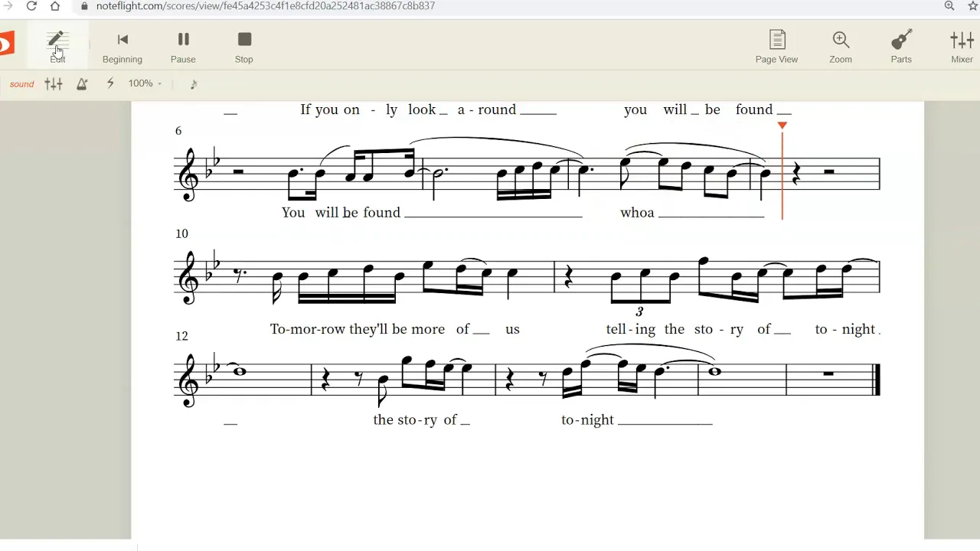Open the Mixer panel
Screen dimensions: 980x551
(962, 47)
